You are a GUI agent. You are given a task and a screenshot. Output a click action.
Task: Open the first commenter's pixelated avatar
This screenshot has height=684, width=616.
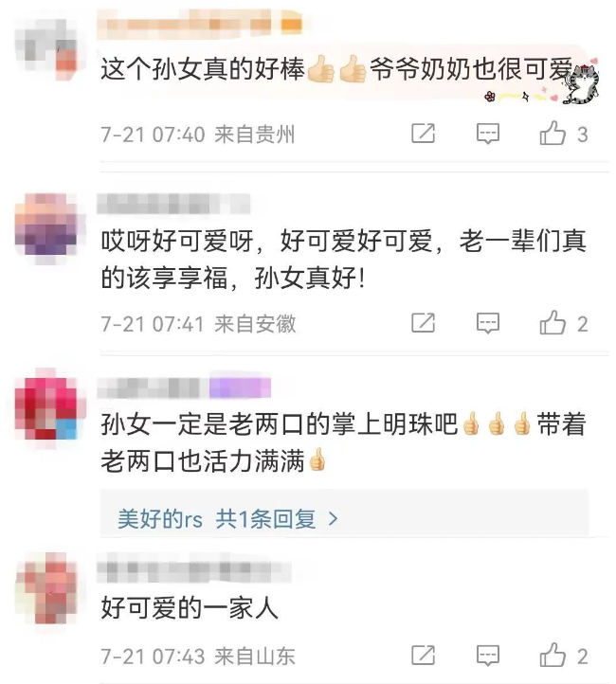coord(46,49)
